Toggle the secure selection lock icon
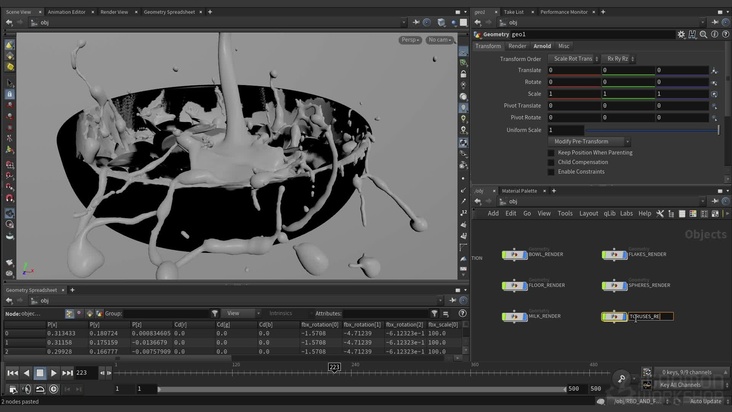 9,94
